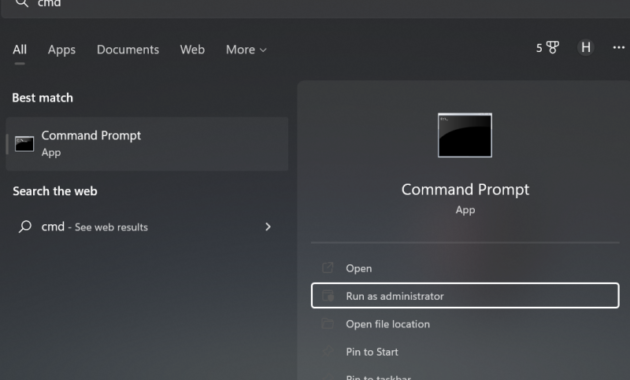The width and height of the screenshot is (630, 380).
Task: Click the Search the web heading
Action: [55, 191]
